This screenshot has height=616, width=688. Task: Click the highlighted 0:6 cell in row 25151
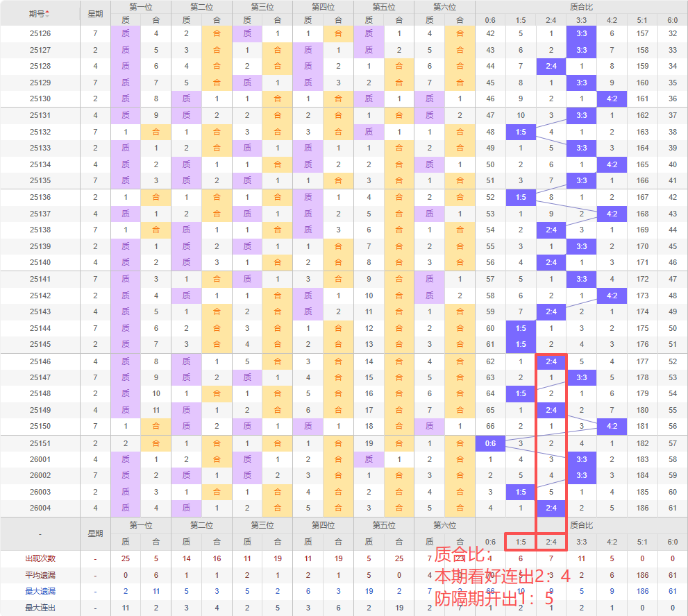(x=490, y=443)
